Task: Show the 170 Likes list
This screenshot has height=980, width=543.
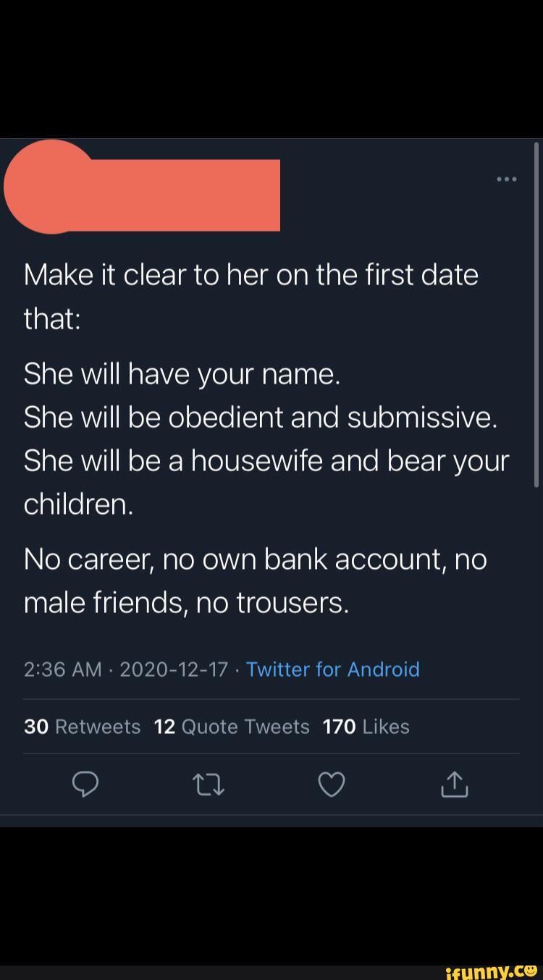Action: tap(366, 727)
